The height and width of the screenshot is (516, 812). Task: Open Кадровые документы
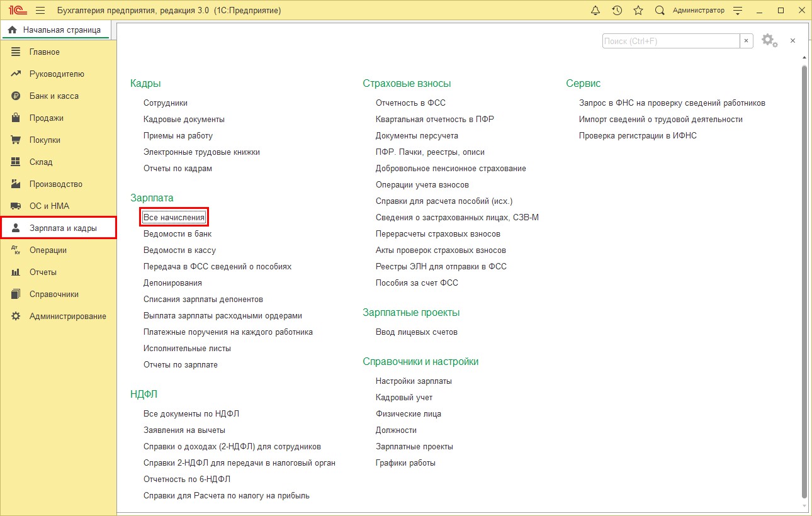(x=184, y=119)
